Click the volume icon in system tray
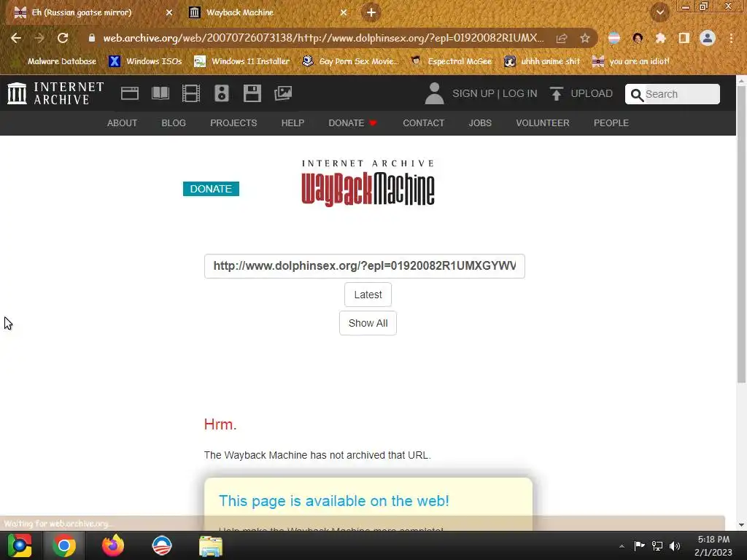The width and height of the screenshot is (747, 560). pyautogui.click(x=675, y=546)
